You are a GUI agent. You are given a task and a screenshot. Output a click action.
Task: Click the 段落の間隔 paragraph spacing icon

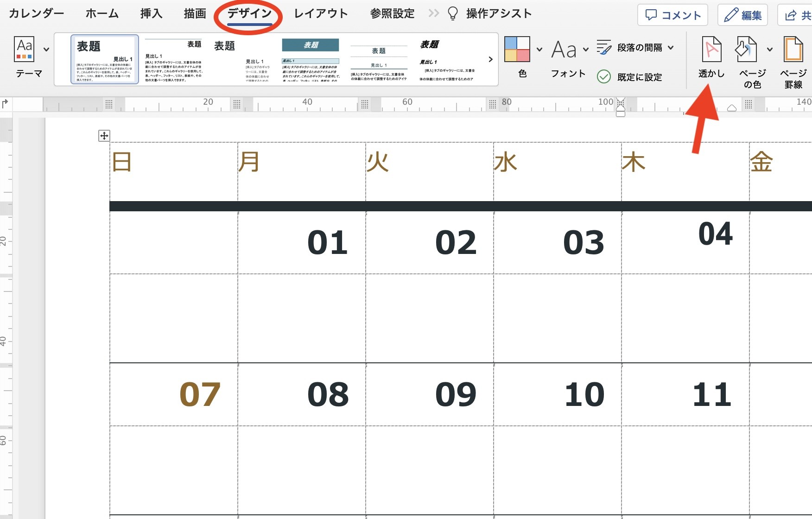pyautogui.click(x=604, y=47)
